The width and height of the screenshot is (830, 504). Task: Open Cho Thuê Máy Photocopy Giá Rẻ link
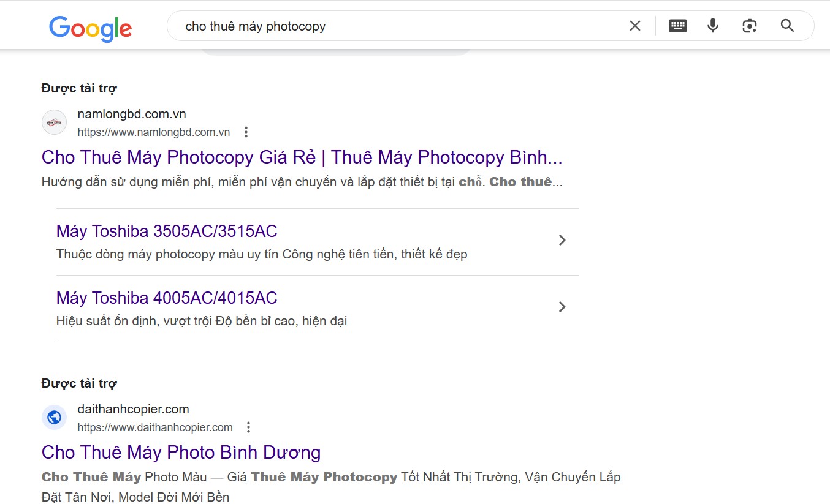(302, 157)
